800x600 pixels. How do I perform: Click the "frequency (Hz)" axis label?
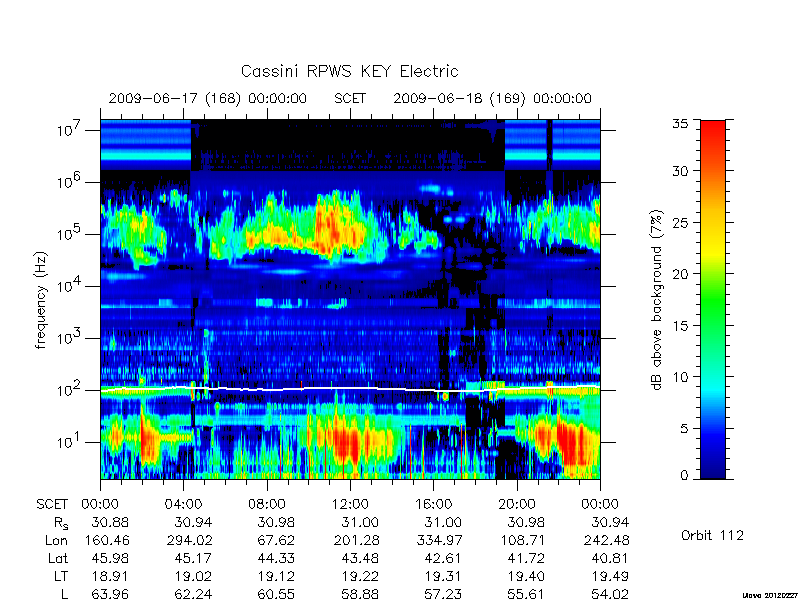pos(41,300)
